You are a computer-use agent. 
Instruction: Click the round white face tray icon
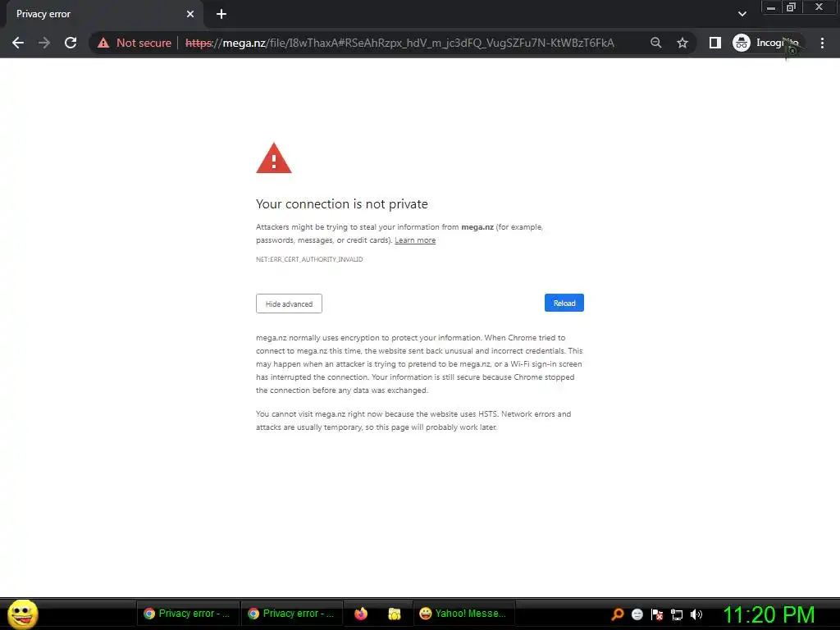(637, 614)
